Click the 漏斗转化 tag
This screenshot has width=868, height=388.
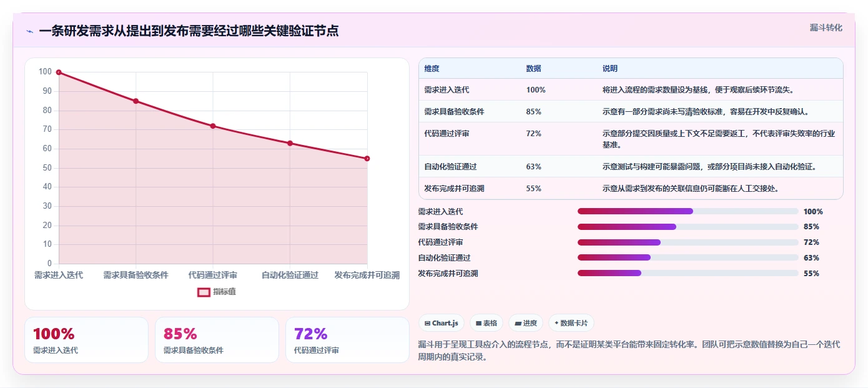(x=826, y=27)
